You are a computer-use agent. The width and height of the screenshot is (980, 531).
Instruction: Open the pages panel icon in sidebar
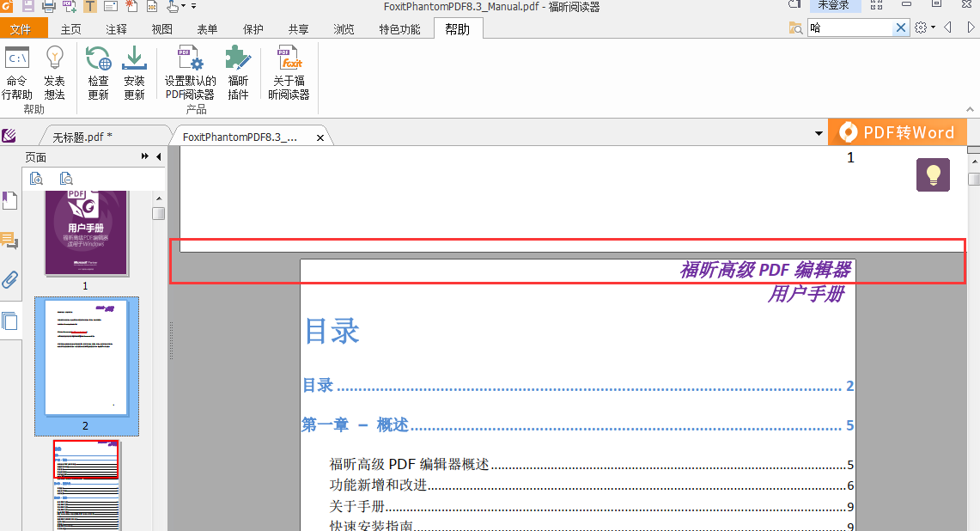[x=10, y=320]
